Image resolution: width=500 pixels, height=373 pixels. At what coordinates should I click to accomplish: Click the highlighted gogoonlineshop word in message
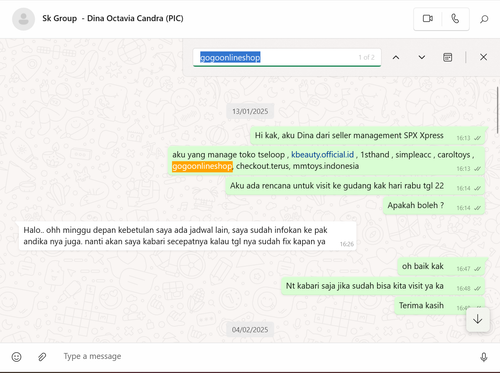pyautogui.click(x=202, y=166)
